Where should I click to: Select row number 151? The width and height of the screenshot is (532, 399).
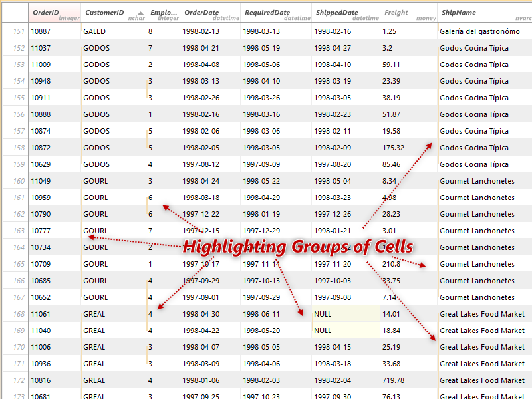(15, 31)
